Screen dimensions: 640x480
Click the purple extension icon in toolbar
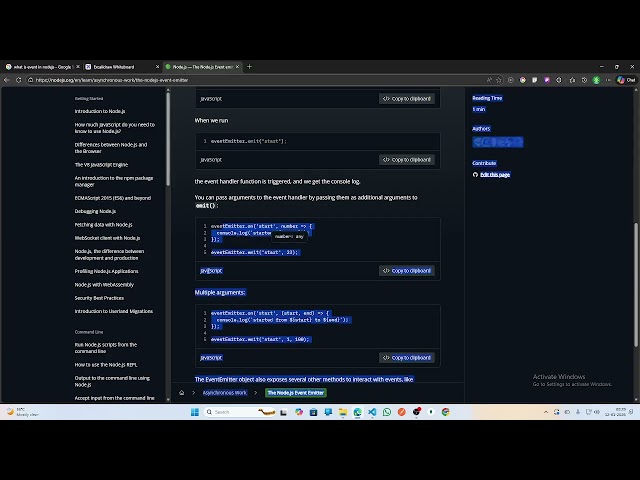pyautogui.click(x=547, y=80)
